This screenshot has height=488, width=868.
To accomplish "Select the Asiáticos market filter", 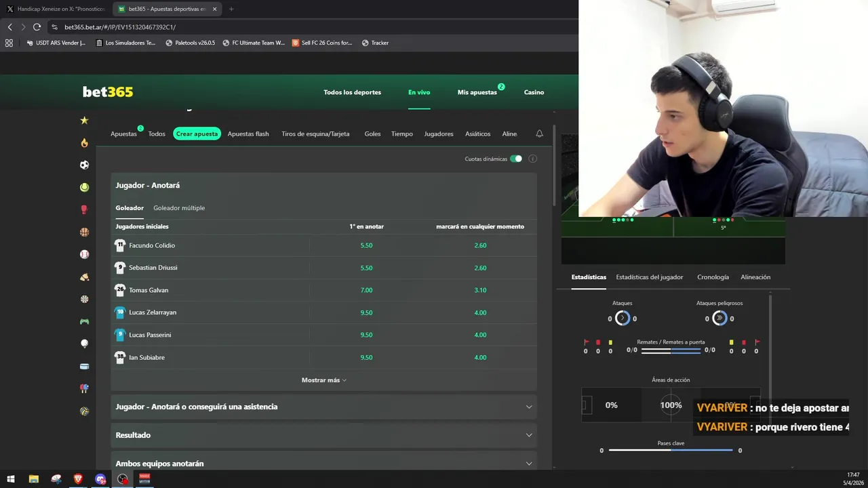I will click(477, 134).
